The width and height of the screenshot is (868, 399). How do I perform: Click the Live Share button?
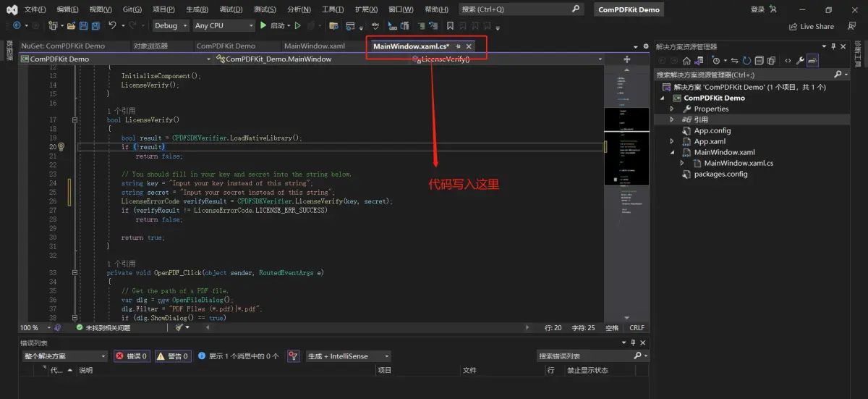(x=811, y=26)
